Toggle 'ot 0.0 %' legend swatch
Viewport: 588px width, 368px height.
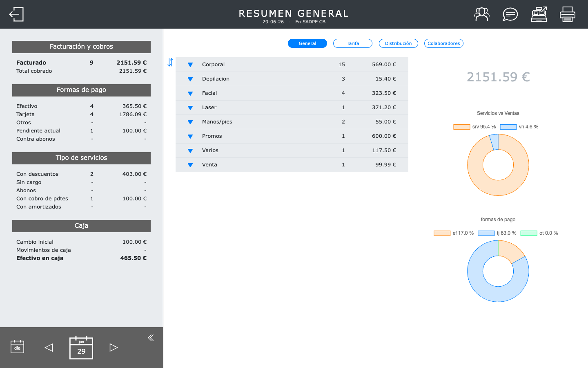pyautogui.click(x=529, y=233)
